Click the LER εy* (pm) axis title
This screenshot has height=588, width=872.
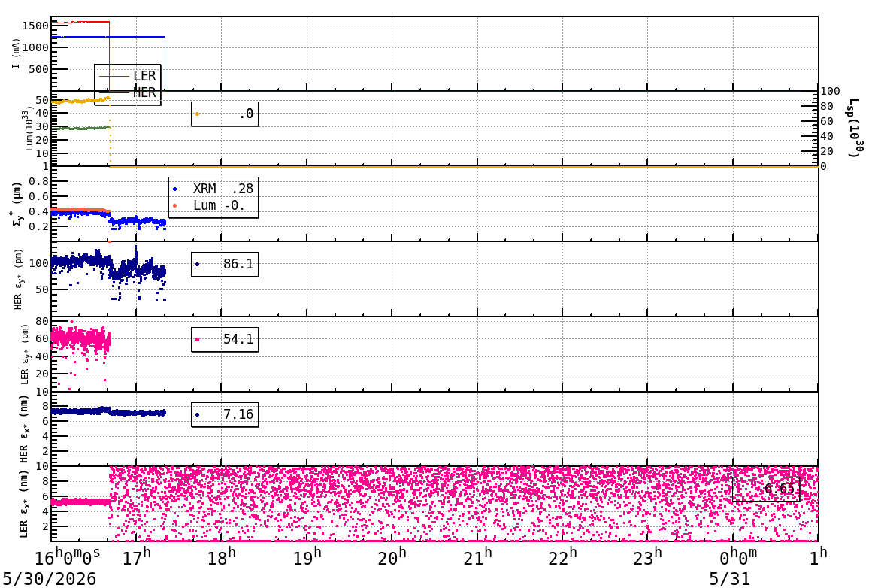(24, 354)
